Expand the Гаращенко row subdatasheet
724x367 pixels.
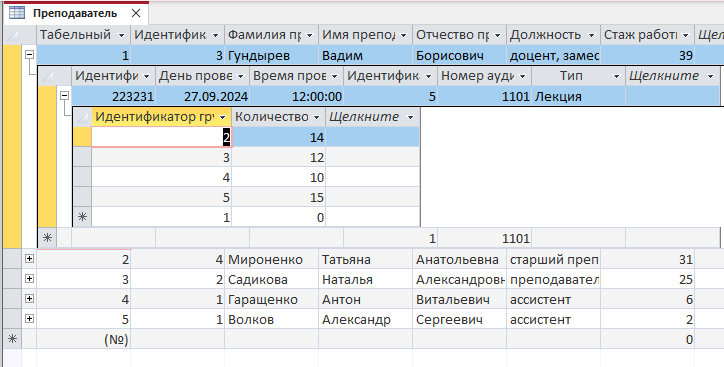click(30, 299)
